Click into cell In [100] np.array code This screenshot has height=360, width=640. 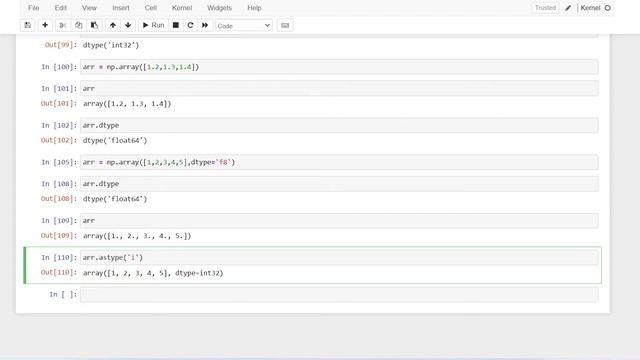339,67
